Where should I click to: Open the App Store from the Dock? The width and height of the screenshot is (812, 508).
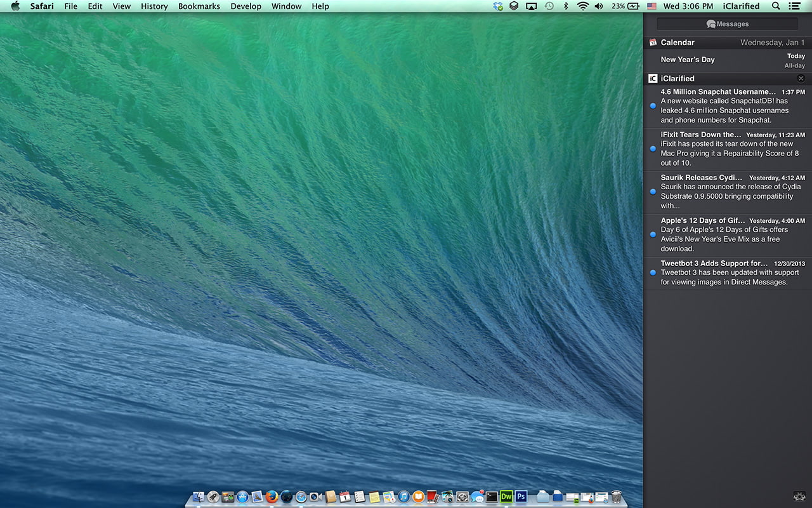242,497
